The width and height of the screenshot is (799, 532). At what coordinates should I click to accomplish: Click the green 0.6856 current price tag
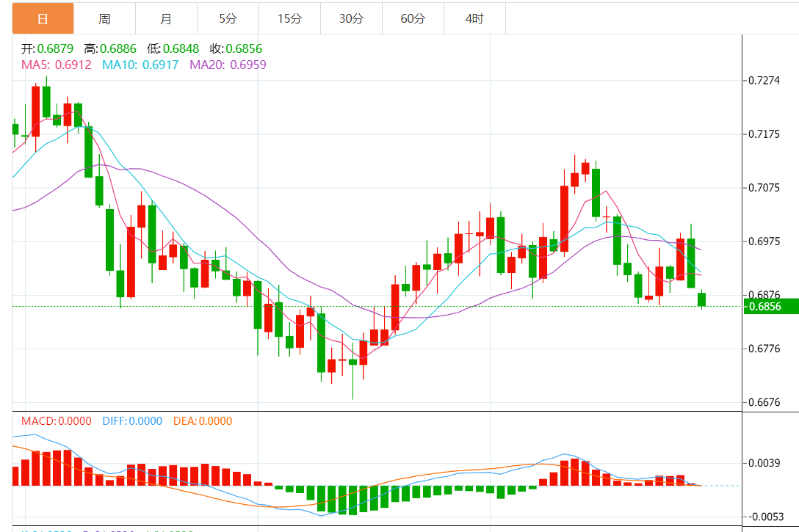pos(771,307)
